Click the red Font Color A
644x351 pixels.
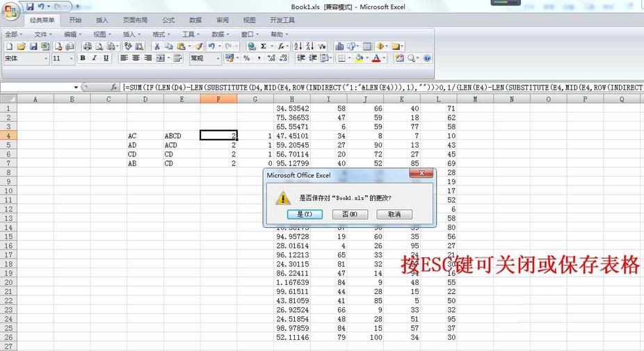(x=376, y=58)
